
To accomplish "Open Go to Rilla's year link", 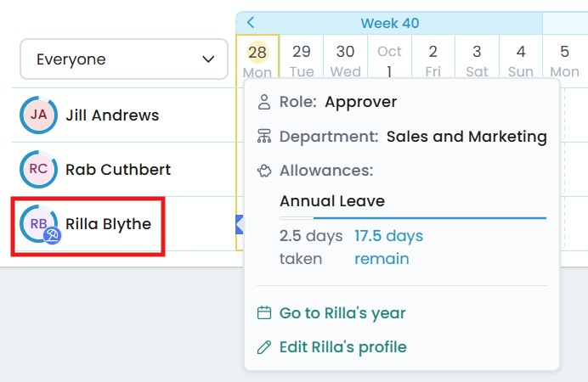I will pyautogui.click(x=342, y=312).
